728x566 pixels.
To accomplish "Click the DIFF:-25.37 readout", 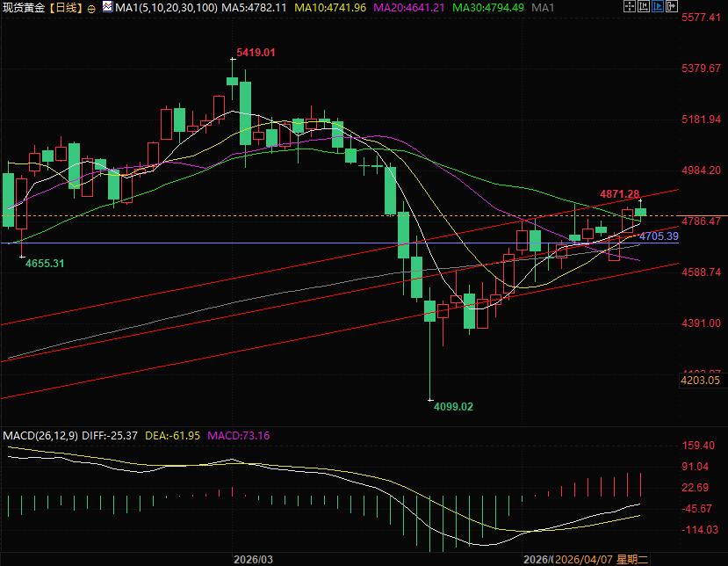I will [x=110, y=436].
